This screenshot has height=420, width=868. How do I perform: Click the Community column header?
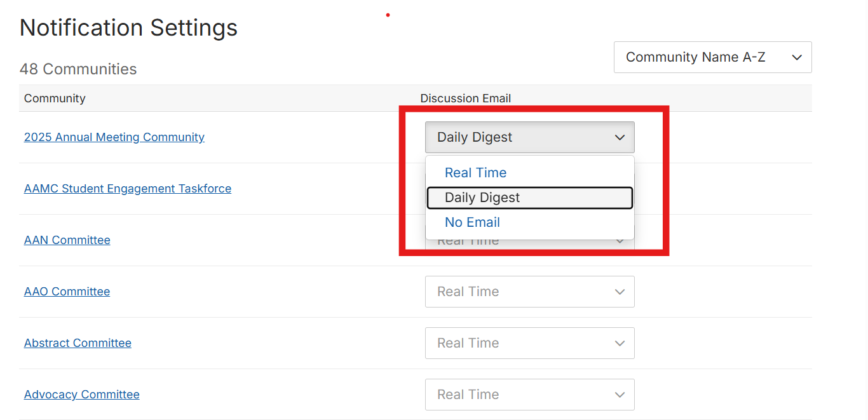pos(55,98)
